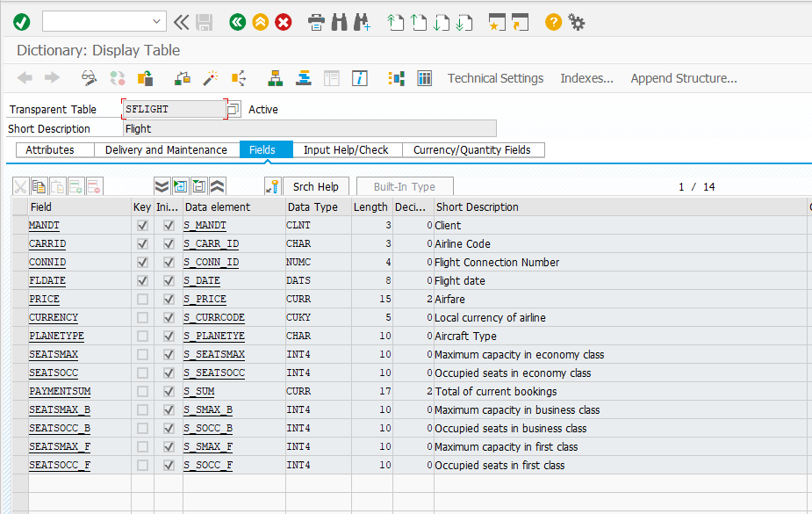Open the table Contents grid icon
The image size is (812, 514).
click(x=425, y=78)
